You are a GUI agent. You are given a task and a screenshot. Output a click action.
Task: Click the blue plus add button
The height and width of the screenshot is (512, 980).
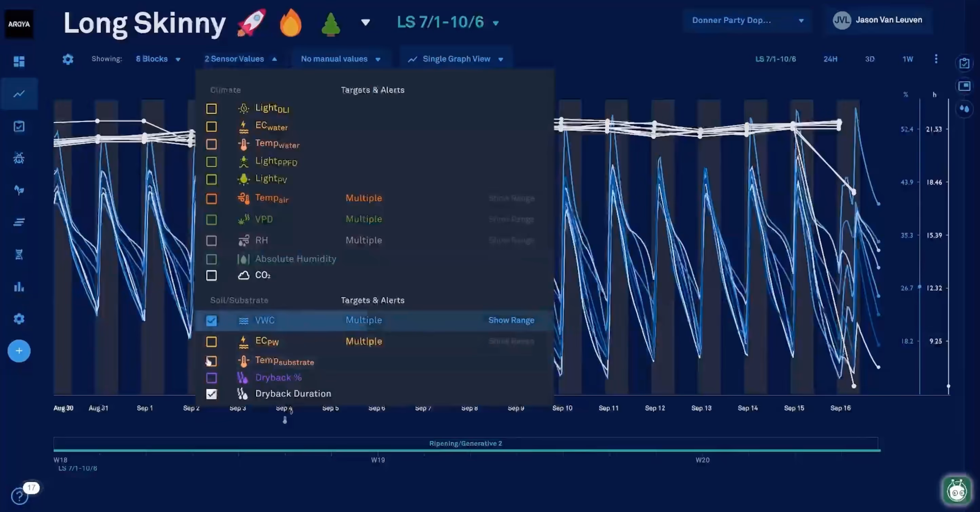tap(19, 351)
